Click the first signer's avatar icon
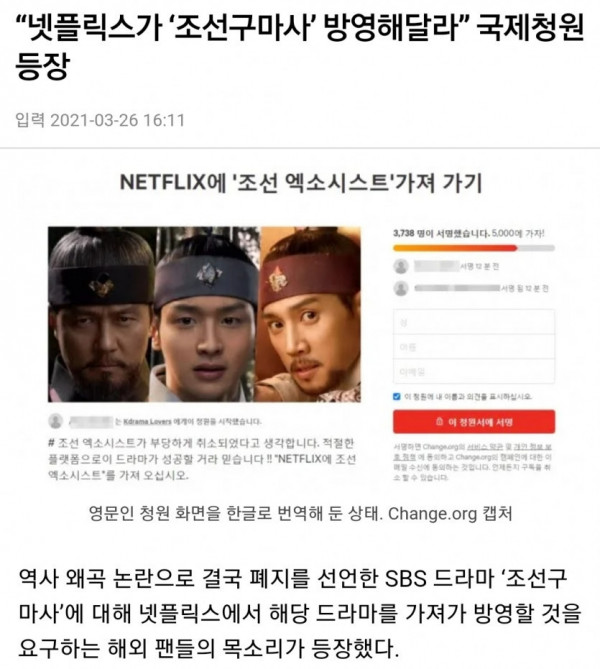Screen dimensions: 600x669 (x=401, y=266)
